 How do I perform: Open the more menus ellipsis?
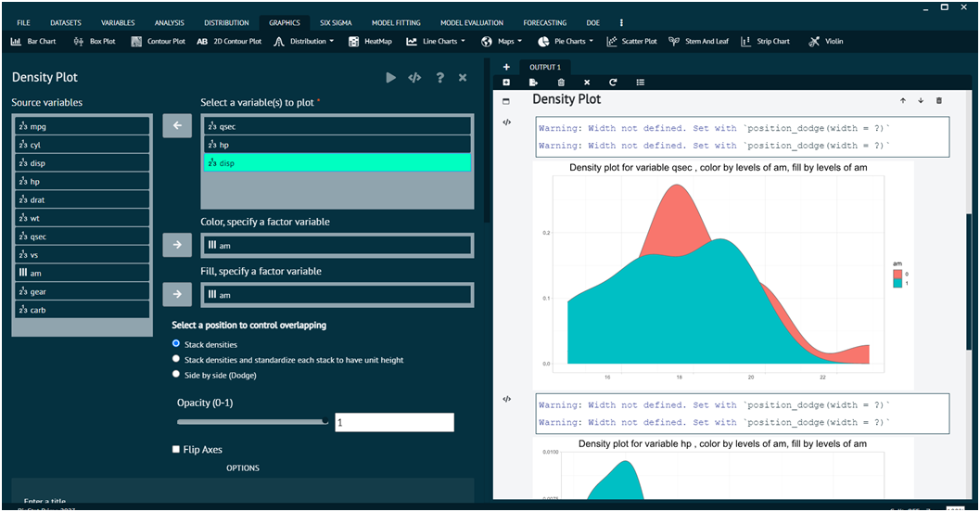621,22
